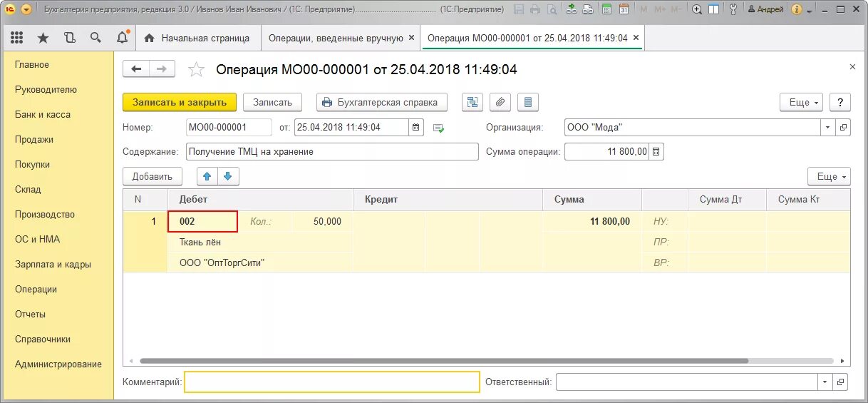Open Руководителю section in the sidebar

coord(46,90)
